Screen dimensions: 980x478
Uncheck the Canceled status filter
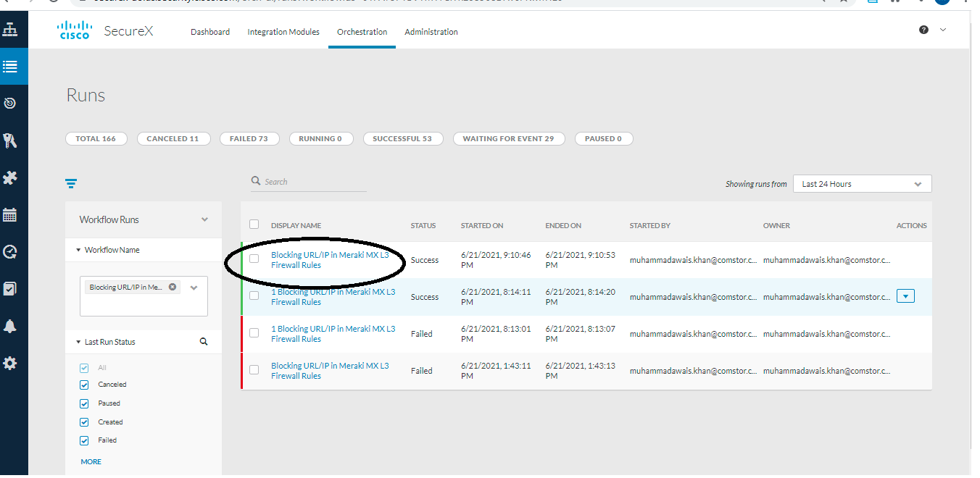click(84, 385)
